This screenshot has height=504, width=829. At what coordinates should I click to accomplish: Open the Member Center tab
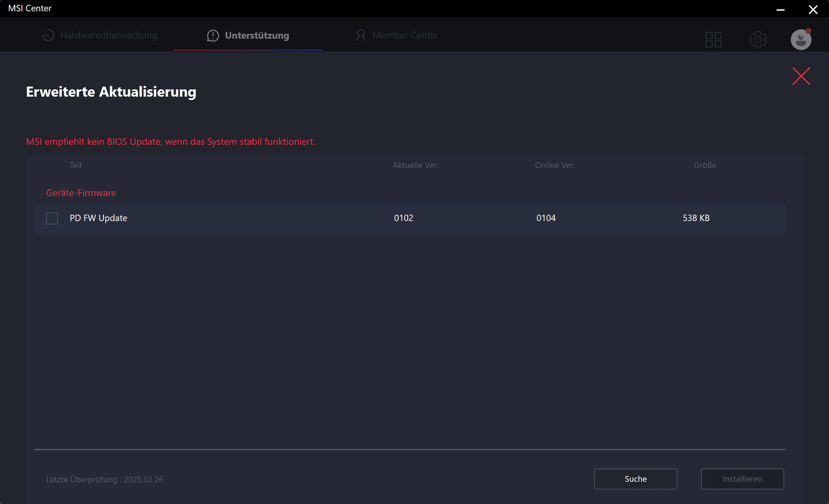tap(397, 35)
